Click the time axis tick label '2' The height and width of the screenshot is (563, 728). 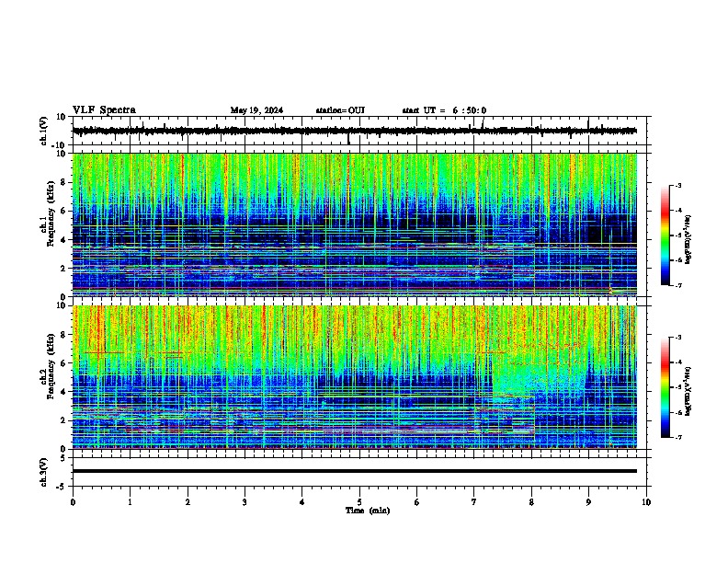[188, 502]
